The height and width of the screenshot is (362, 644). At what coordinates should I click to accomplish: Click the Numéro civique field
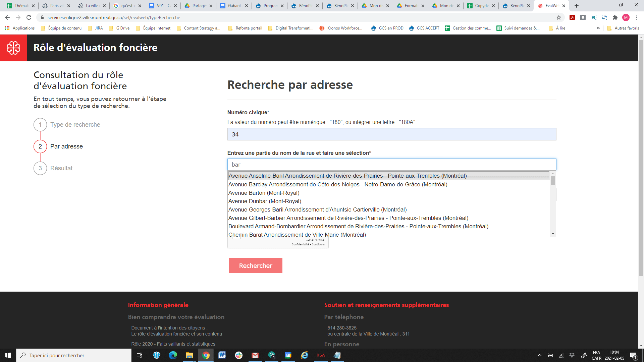(391, 134)
